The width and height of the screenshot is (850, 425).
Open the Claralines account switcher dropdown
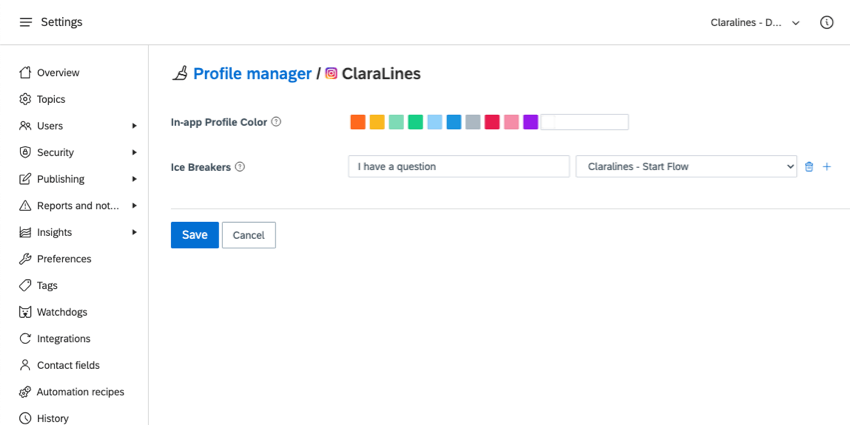pos(755,23)
